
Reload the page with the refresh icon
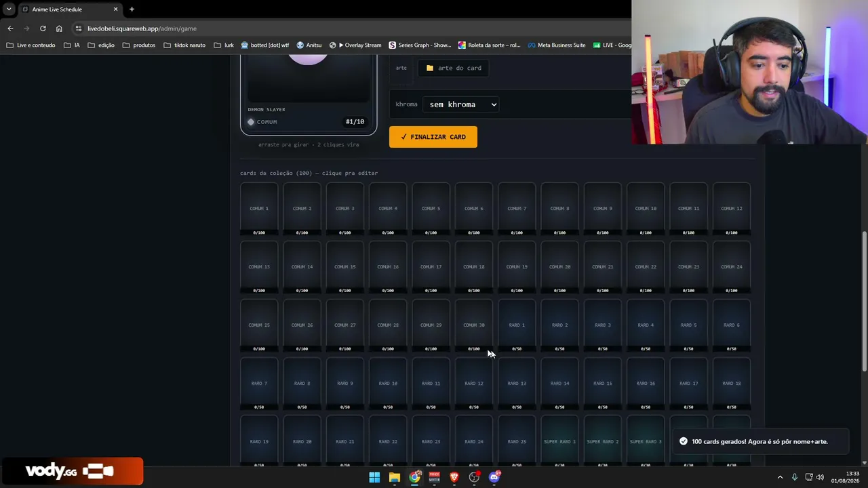(x=43, y=28)
